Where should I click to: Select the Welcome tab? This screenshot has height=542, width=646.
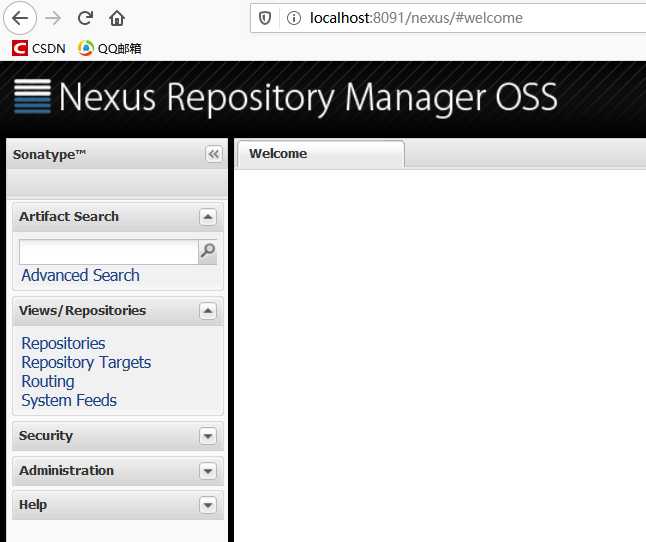point(321,154)
